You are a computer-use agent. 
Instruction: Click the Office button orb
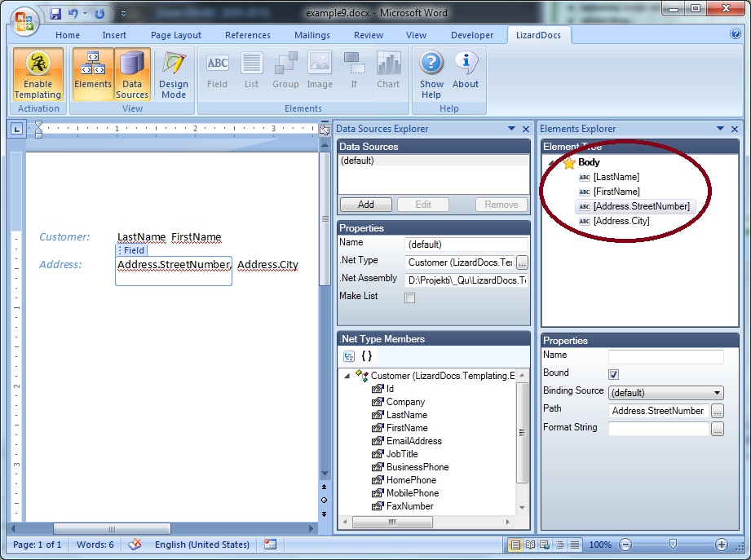point(24,22)
